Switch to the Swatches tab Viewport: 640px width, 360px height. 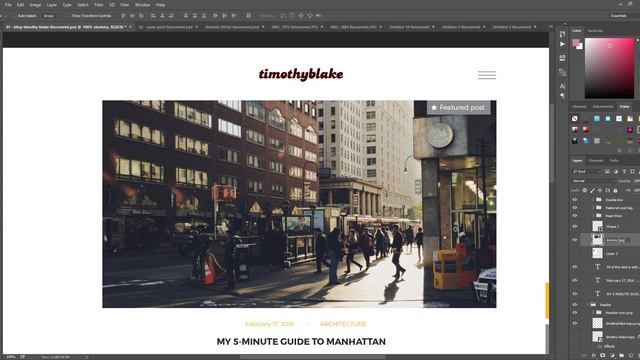pos(595,31)
